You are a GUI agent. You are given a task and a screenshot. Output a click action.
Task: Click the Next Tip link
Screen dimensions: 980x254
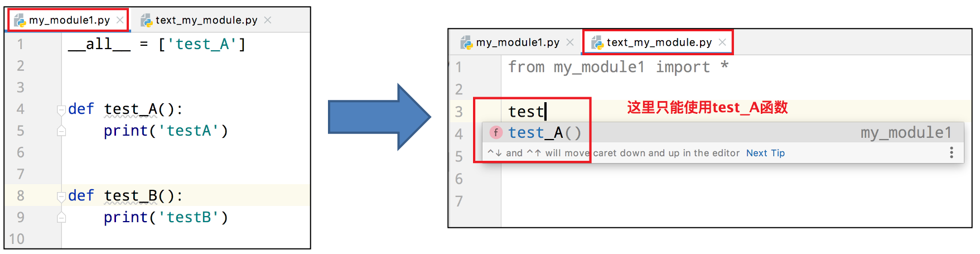(x=765, y=153)
